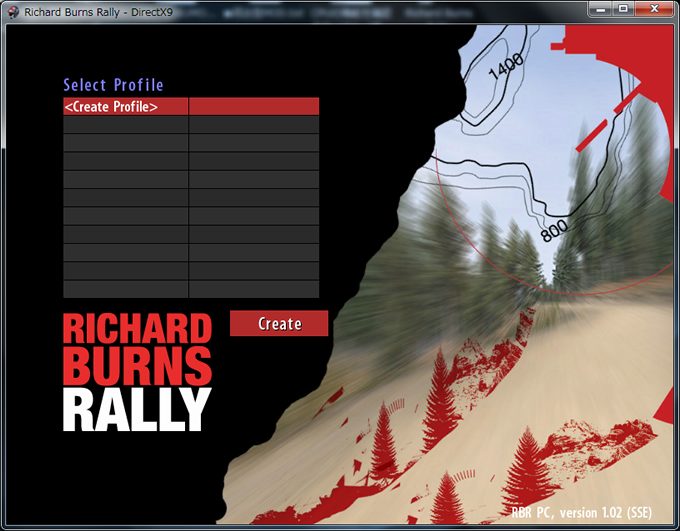Minimize the Richard Burns Rally window
Screen dimensions: 680x531
[x=600, y=8]
